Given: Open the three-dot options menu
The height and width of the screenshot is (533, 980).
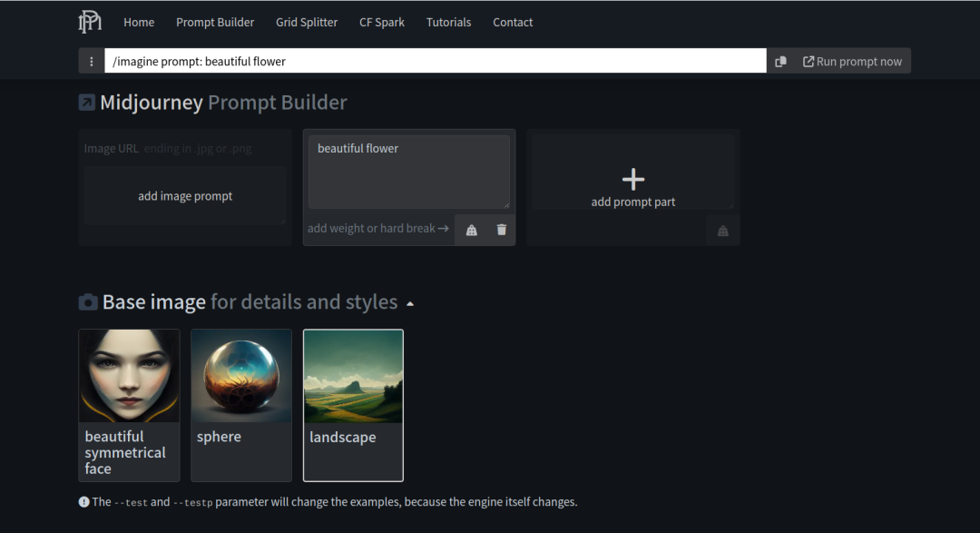Looking at the screenshot, I should pyautogui.click(x=92, y=62).
